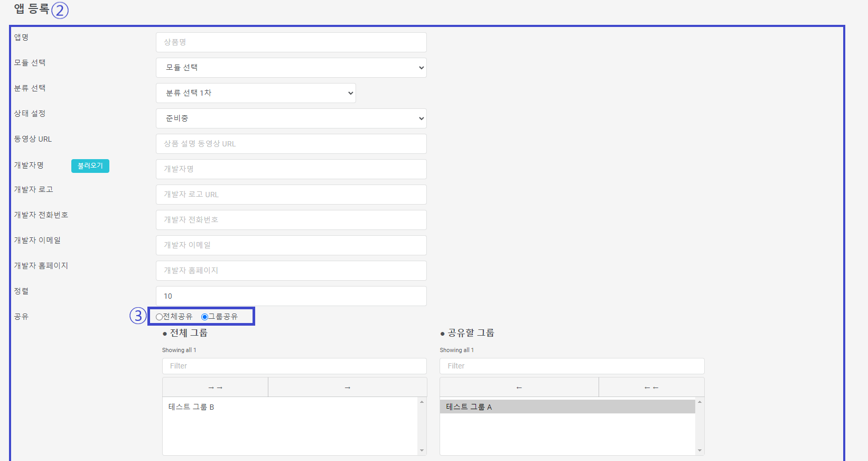Select the 그룹공유 radio button
Viewport: 868px width, 461px height.
point(204,317)
